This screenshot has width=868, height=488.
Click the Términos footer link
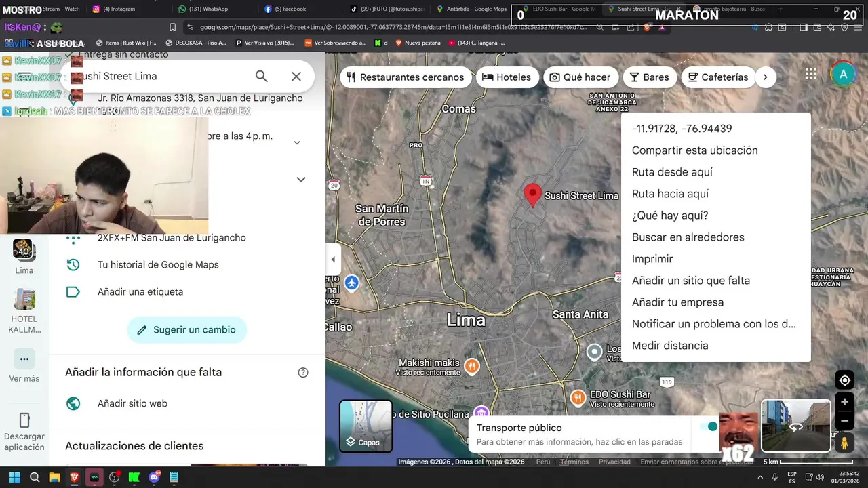[574, 462]
